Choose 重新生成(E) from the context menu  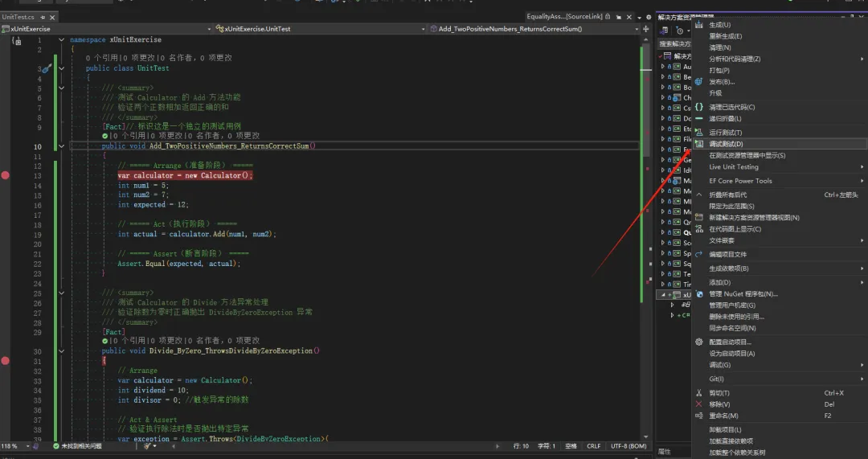pyautogui.click(x=780, y=36)
